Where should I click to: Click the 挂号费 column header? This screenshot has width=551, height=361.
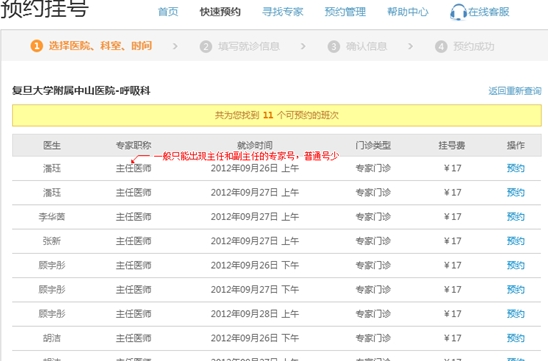(x=452, y=145)
